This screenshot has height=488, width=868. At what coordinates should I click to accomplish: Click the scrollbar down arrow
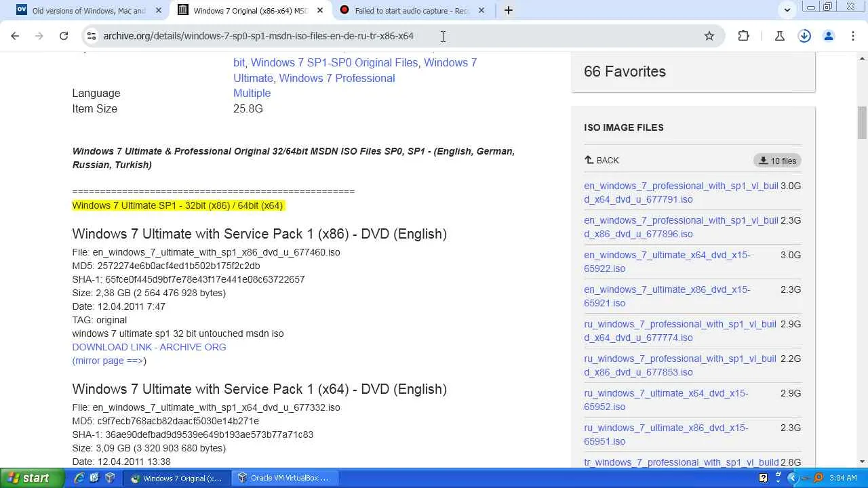click(863, 462)
